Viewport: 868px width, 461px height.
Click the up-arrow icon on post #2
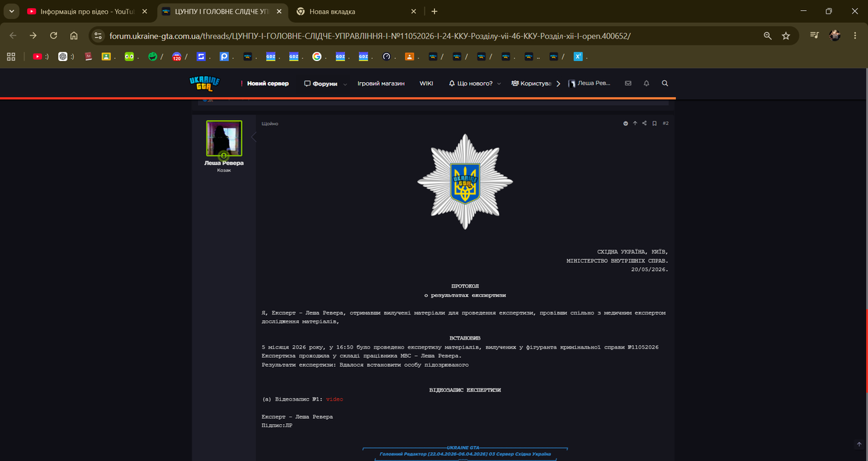[x=635, y=123]
